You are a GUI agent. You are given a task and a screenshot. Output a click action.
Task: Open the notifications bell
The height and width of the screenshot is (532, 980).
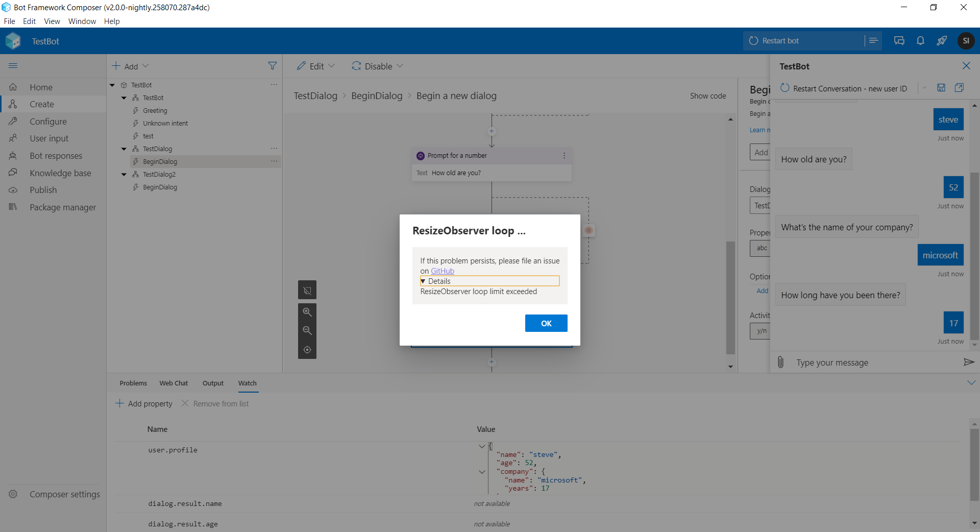(920, 41)
